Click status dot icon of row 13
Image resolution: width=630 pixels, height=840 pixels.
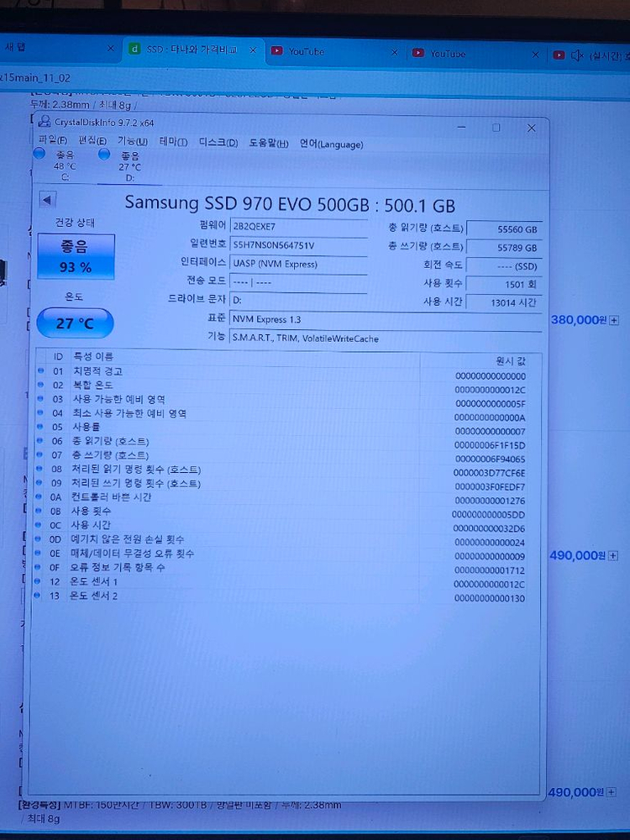tap(38, 595)
